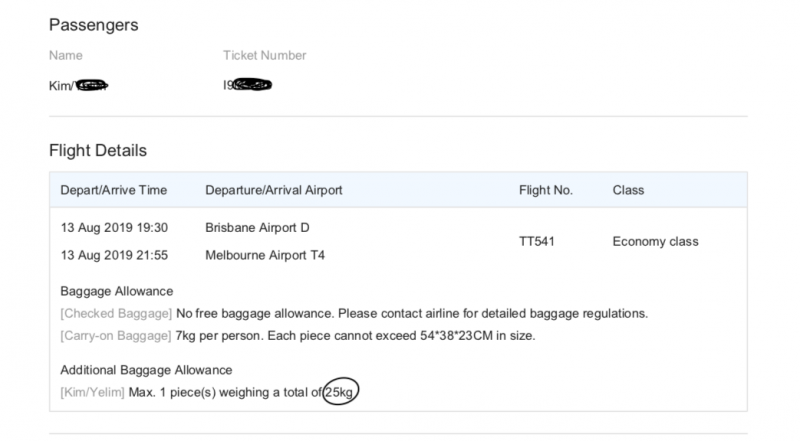The image size is (800, 441).
Task: Click the Depart/Arrive Time column header
Action: click(x=114, y=190)
